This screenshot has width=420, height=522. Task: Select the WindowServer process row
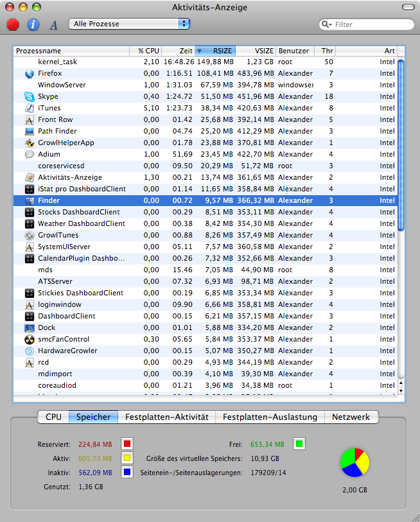tap(206, 85)
